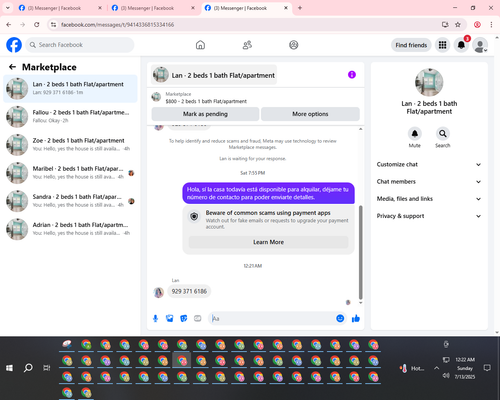Click the chat scrollbar down arrow

pos(360,303)
